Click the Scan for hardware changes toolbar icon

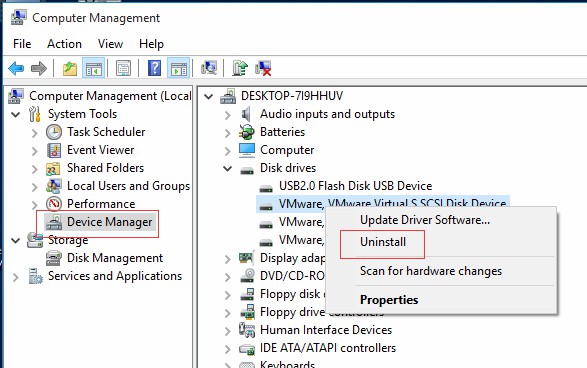point(209,68)
